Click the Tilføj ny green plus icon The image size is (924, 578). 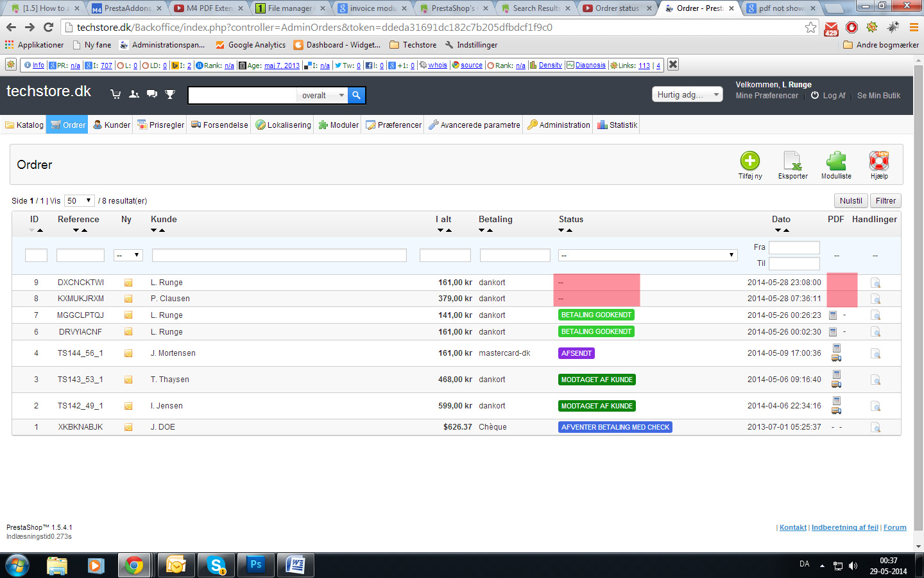(749, 161)
